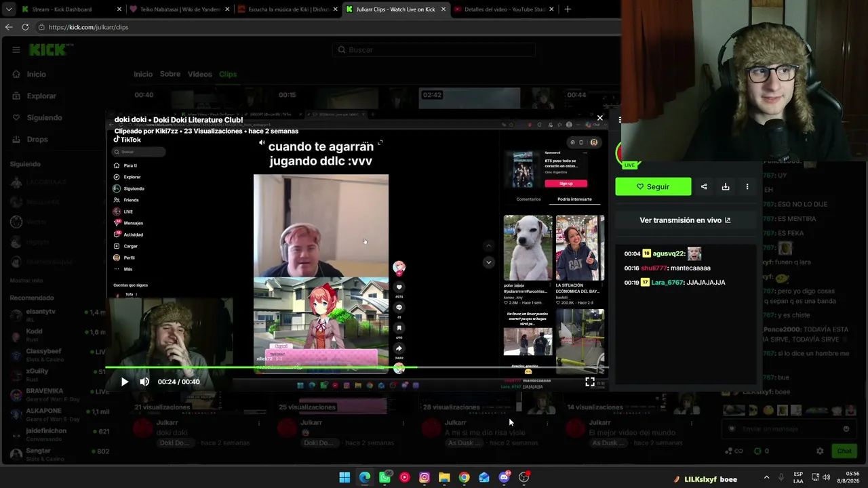The width and height of the screenshot is (868, 488).
Task: Open Discord from the taskbar
Action: click(504, 477)
